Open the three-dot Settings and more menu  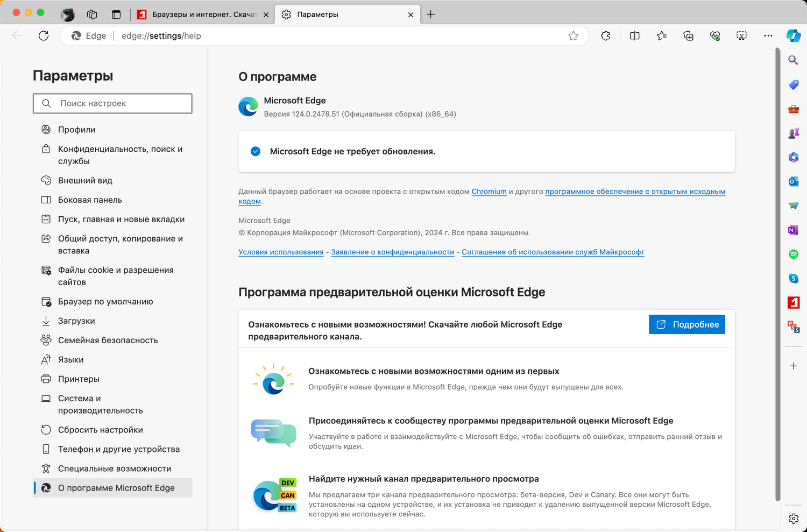coord(768,36)
